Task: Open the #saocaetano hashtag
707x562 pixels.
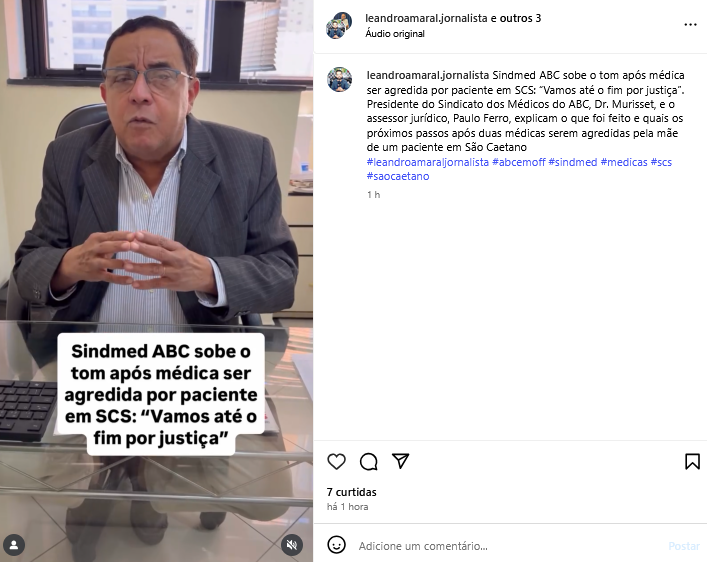Action: (x=398, y=176)
